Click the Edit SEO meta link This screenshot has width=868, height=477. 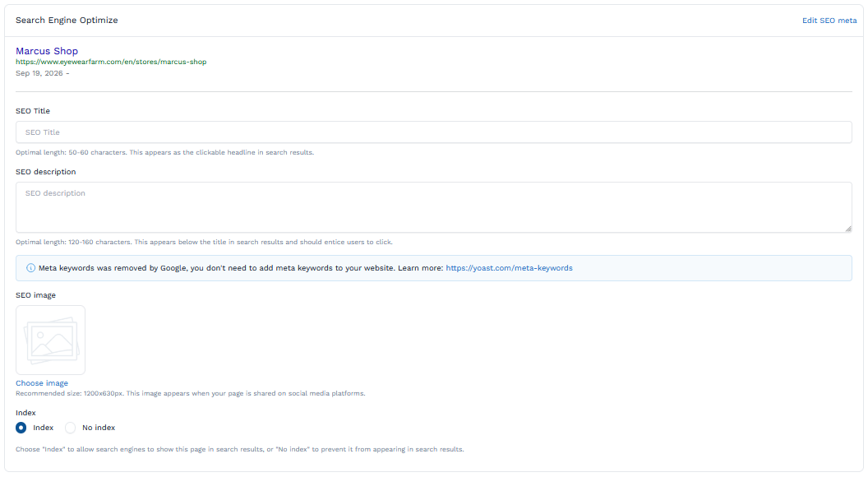point(829,21)
